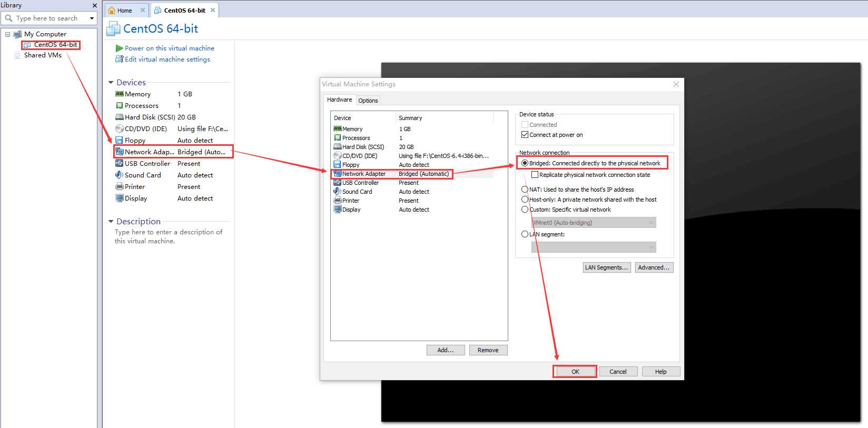
Task: Collapse the My Computer tree node
Action: (7, 34)
